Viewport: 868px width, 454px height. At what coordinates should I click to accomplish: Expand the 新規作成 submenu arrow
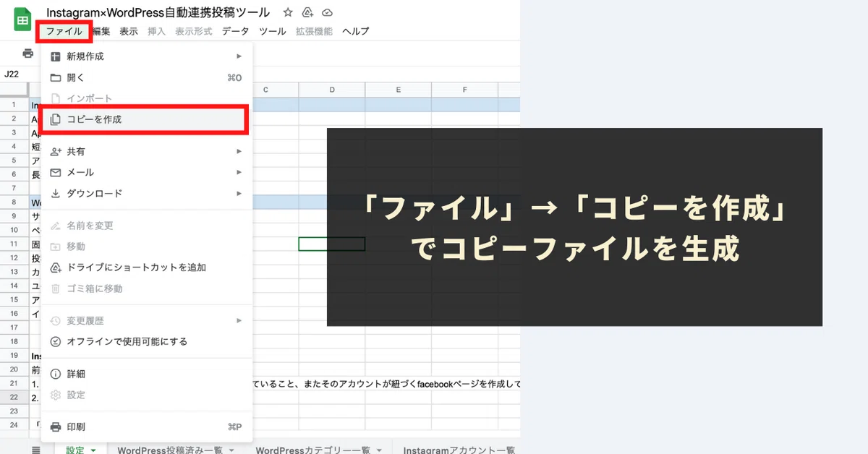pos(239,56)
